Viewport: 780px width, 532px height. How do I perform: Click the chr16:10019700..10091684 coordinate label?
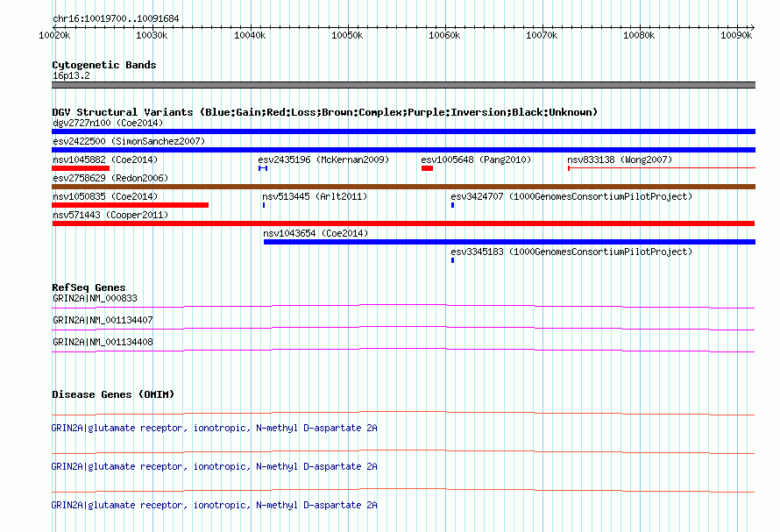tap(116, 18)
